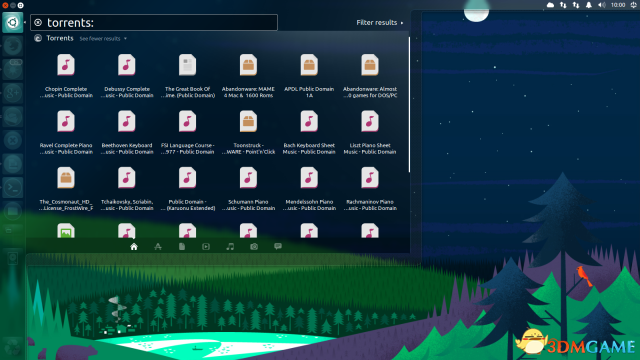
Task: Click the dash results scrollbar
Action: coord(409,104)
